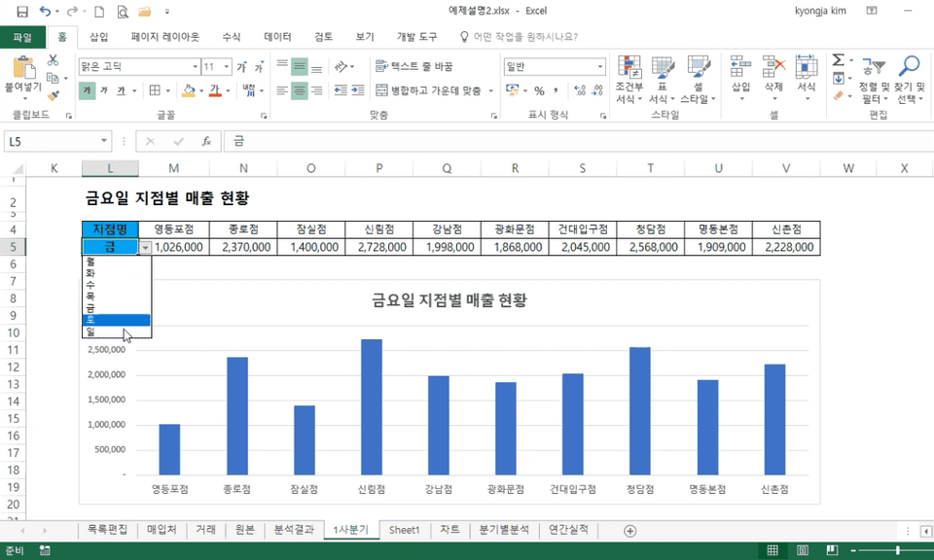The image size is (934, 560).
Task: Click the Paste clipboard icon
Action: (x=23, y=67)
